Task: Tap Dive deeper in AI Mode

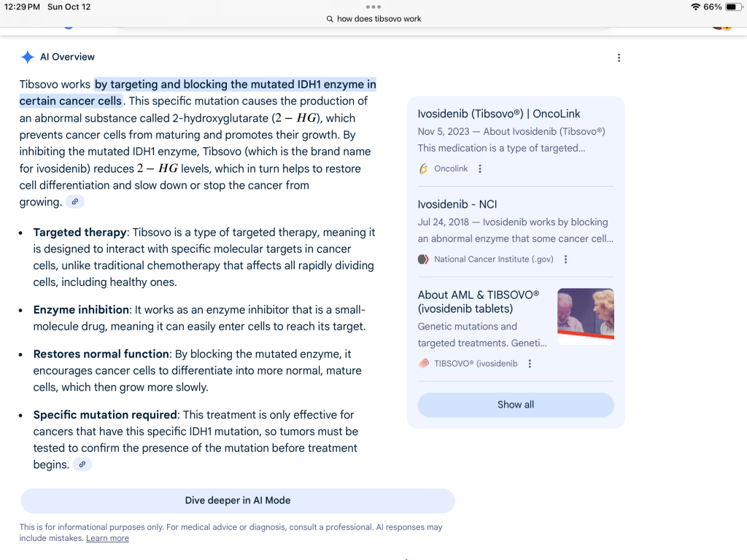Action: 238,500
